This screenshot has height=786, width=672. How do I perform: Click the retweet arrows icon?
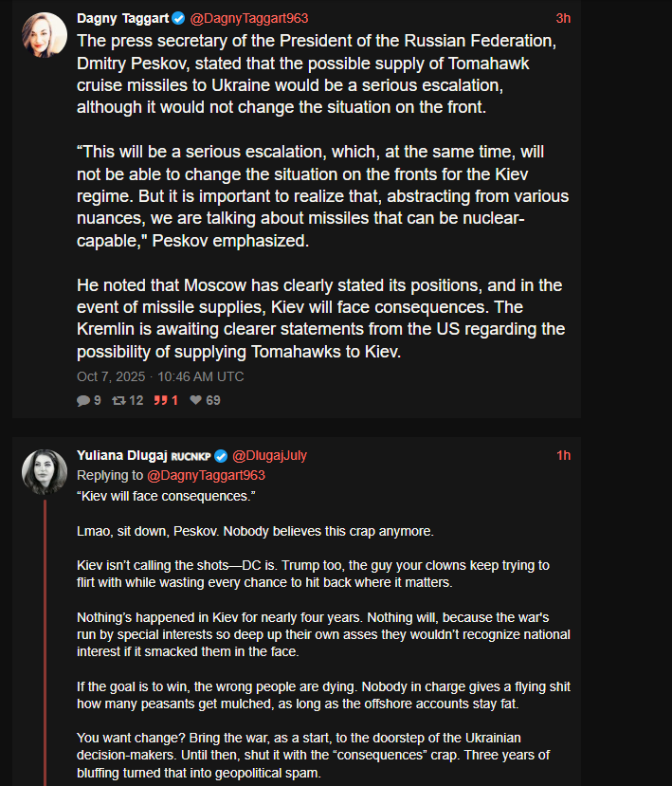(x=118, y=400)
